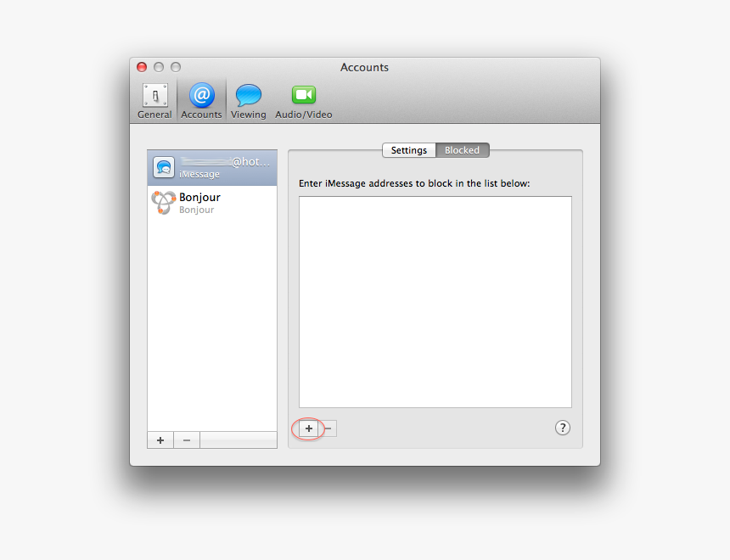Minimize the Accounts preferences window

159,66
